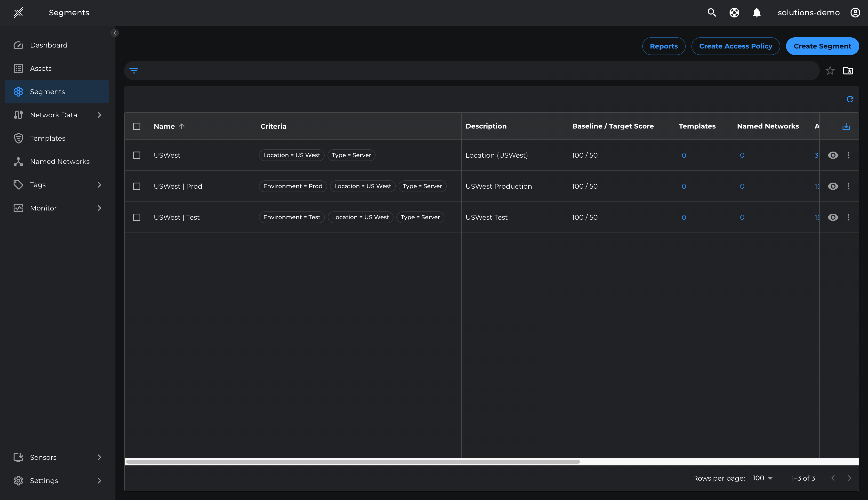Click the user account avatar icon
Image resolution: width=868 pixels, height=500 pixels.
tap(855, 13)
